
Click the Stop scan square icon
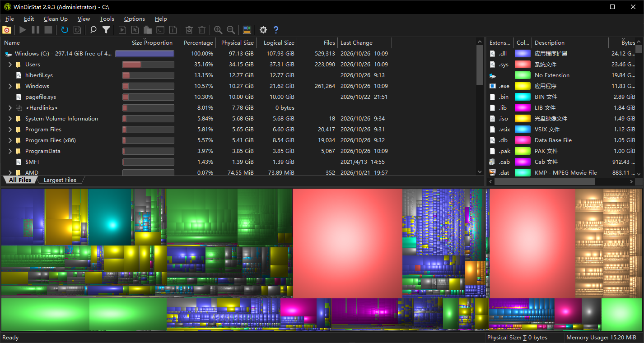point(48,30)
